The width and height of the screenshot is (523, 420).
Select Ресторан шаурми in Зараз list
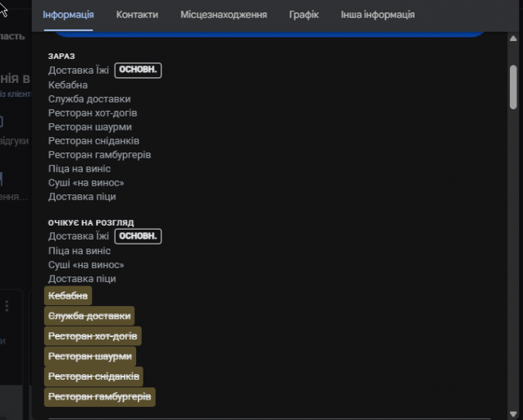90,127
